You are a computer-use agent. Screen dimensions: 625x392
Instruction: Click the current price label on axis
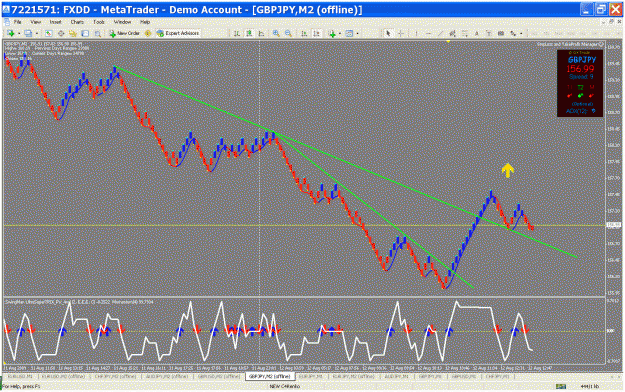point(613,225)
